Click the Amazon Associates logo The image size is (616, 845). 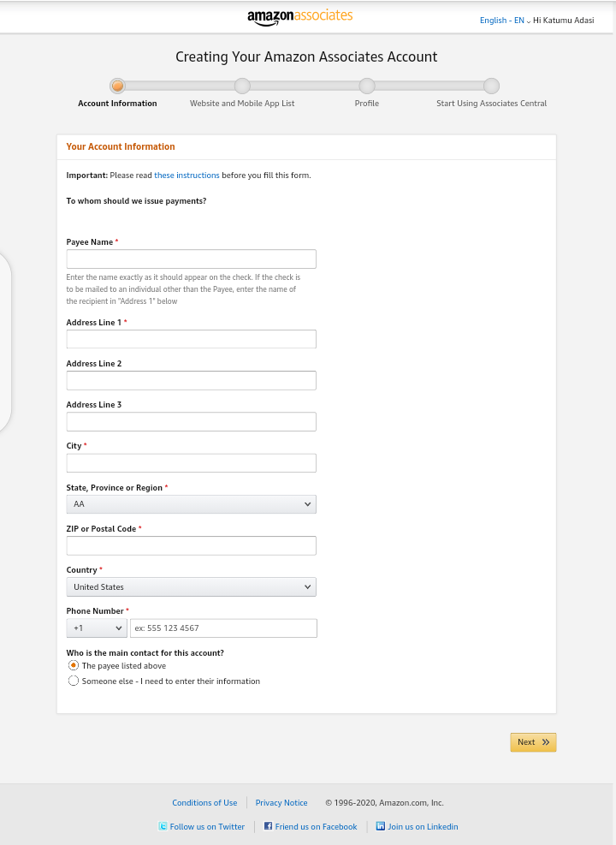coord(300,17)
